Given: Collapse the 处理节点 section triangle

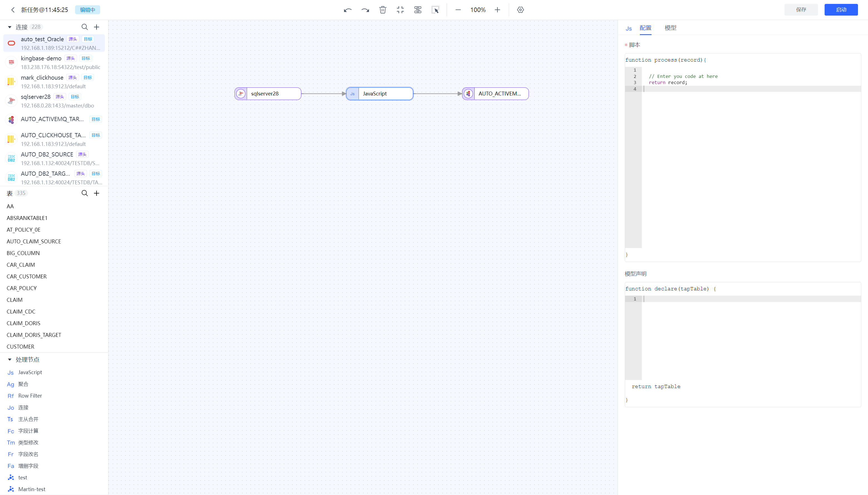Looking at the screenshot, I should click(x=9, y=359).
